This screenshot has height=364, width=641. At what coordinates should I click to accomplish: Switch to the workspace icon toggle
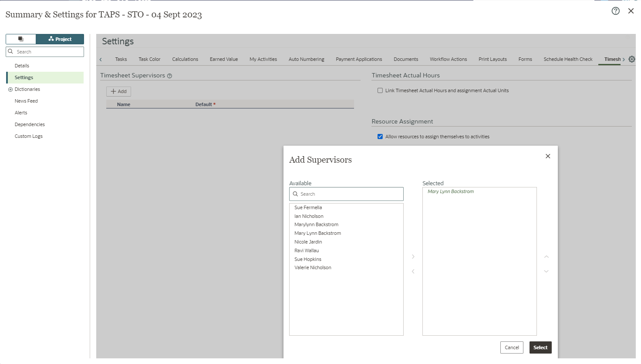(21, 39)
